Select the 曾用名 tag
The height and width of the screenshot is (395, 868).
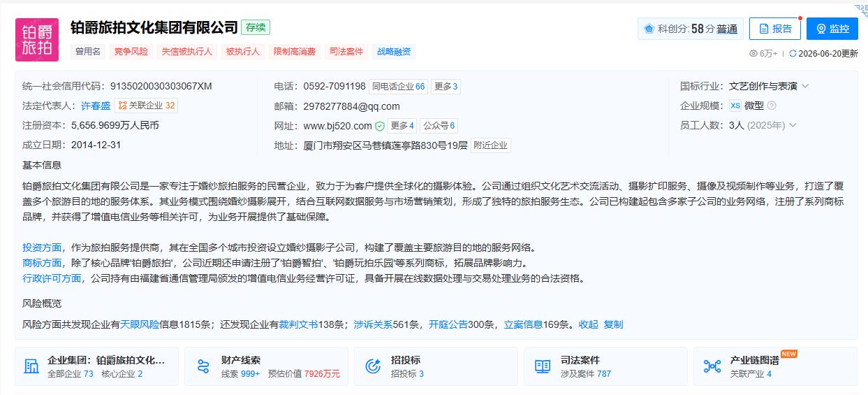click(88, 51)
